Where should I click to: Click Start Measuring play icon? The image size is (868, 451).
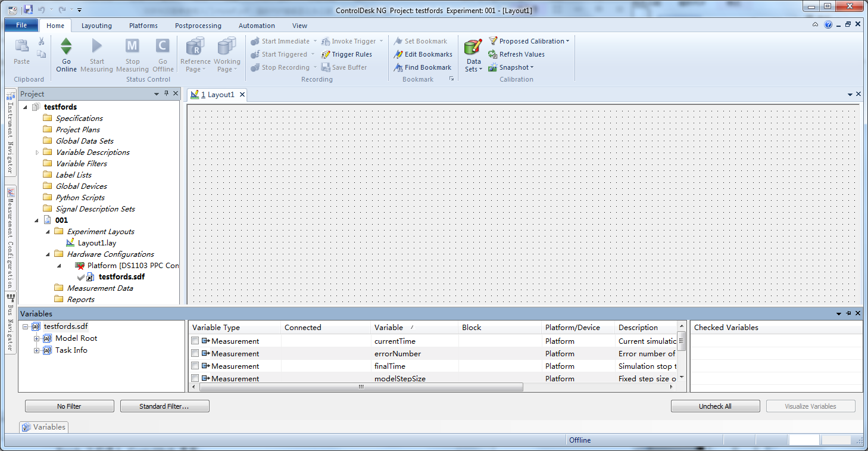click(96, 46)
